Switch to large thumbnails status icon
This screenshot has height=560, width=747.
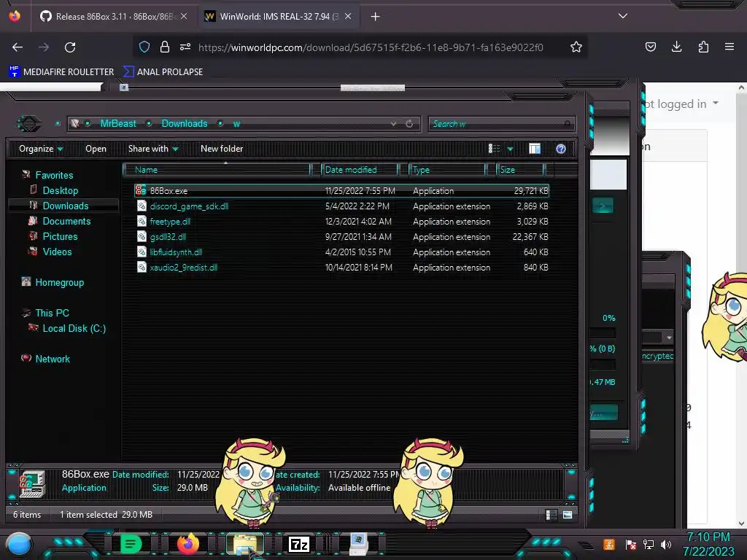[x=568, y=515]
